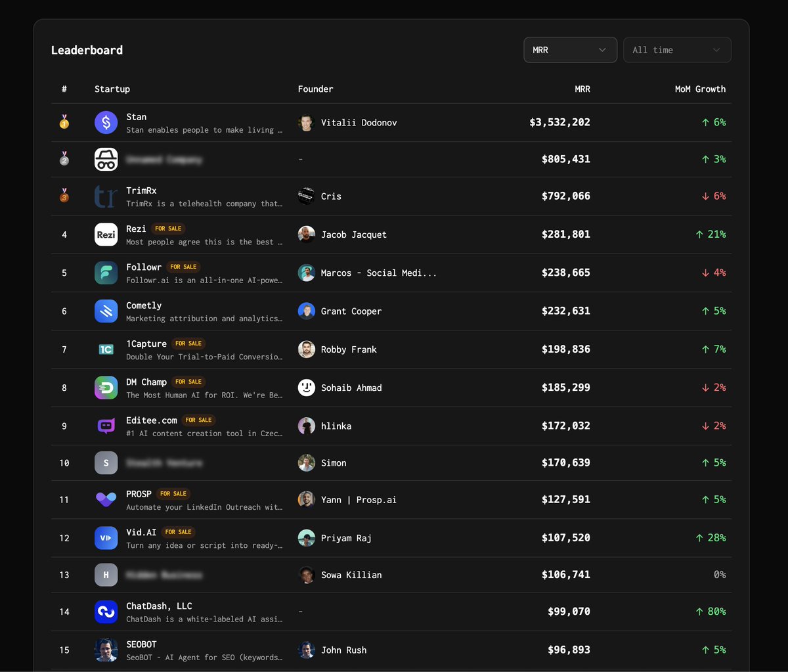Click the Stan dollar-sign logo
Image resolution: width=788 pixels, height=672 pixels.
click(x=106, y=122)
